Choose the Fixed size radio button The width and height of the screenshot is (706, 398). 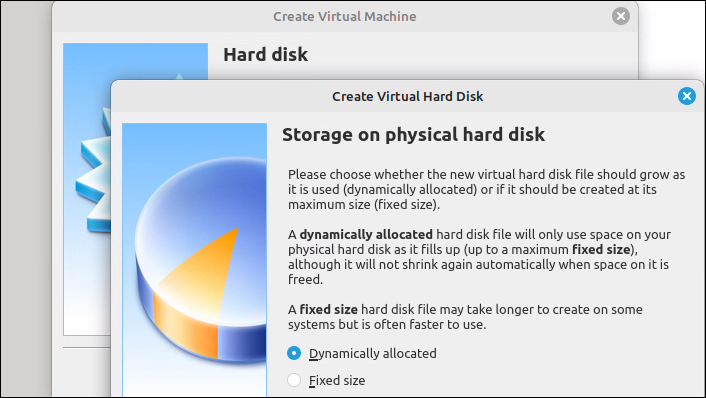coord(294,380)
